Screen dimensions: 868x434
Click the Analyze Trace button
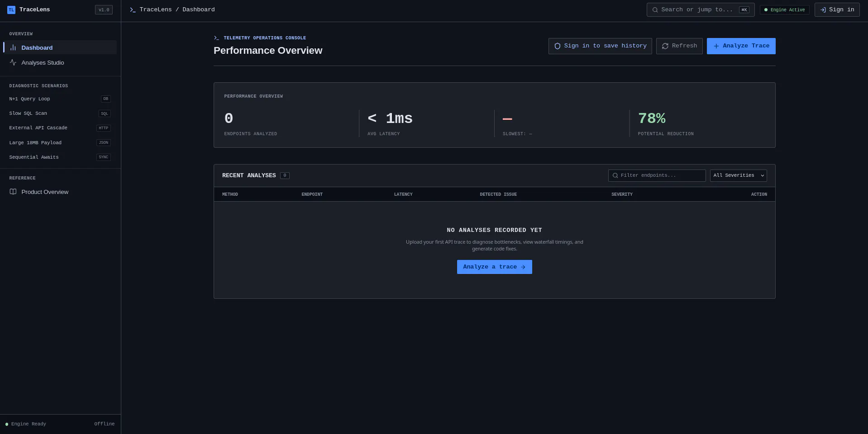[741, 46]
